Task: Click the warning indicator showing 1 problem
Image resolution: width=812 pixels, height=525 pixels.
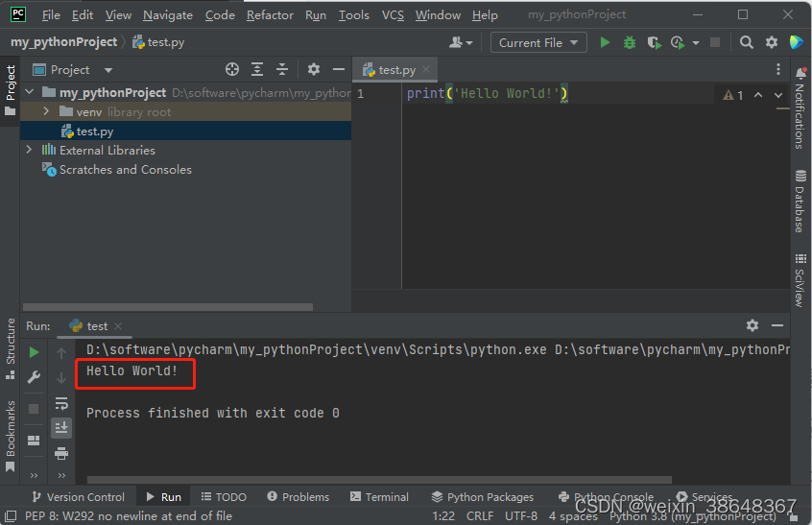Action: [x=733, y=95]
